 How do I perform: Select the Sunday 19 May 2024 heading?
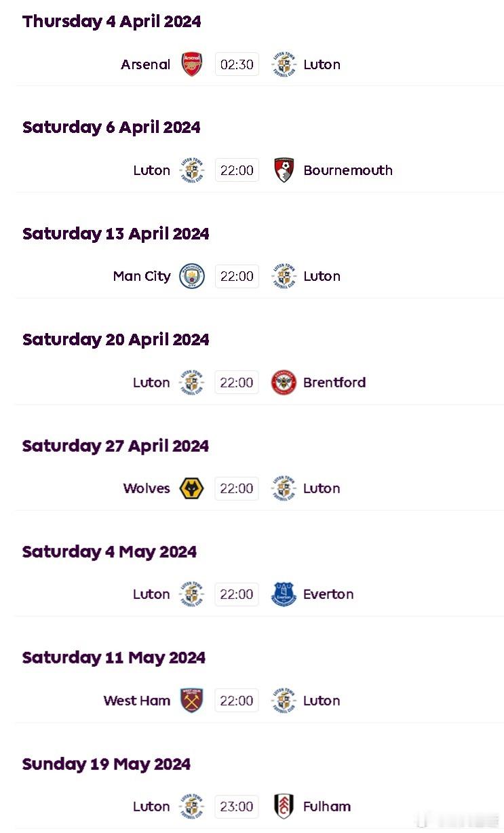pos(106,764)
